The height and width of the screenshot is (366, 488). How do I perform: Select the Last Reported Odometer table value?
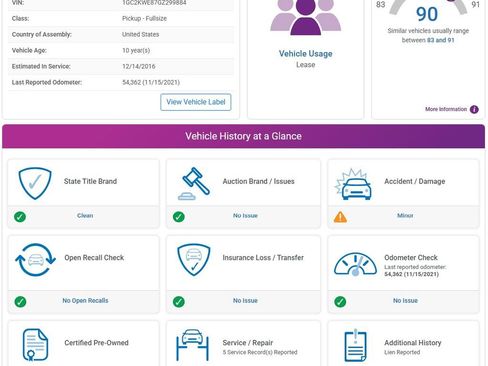(151, 83)
